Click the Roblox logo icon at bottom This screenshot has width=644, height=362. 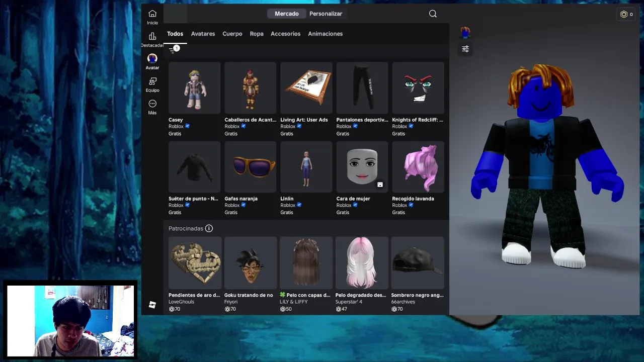pyautogui.click(x=152, y=305)
